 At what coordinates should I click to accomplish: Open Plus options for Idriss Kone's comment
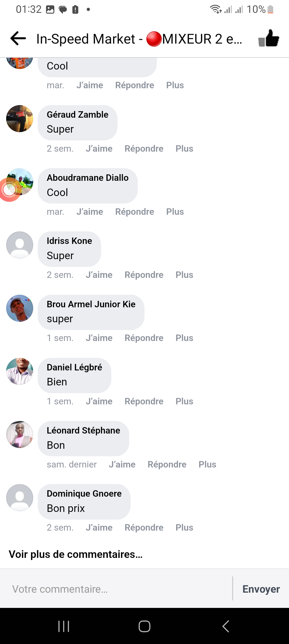pyautogui.click(x=184, y=275)
